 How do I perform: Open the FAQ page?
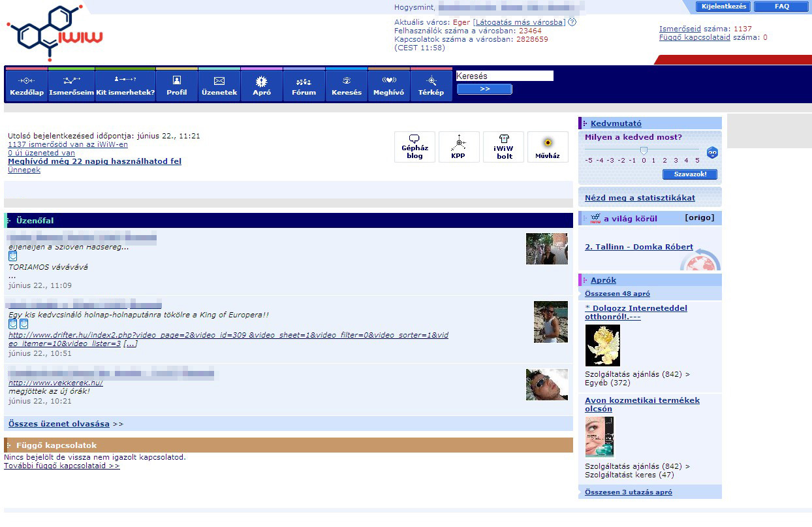point(781,6)
